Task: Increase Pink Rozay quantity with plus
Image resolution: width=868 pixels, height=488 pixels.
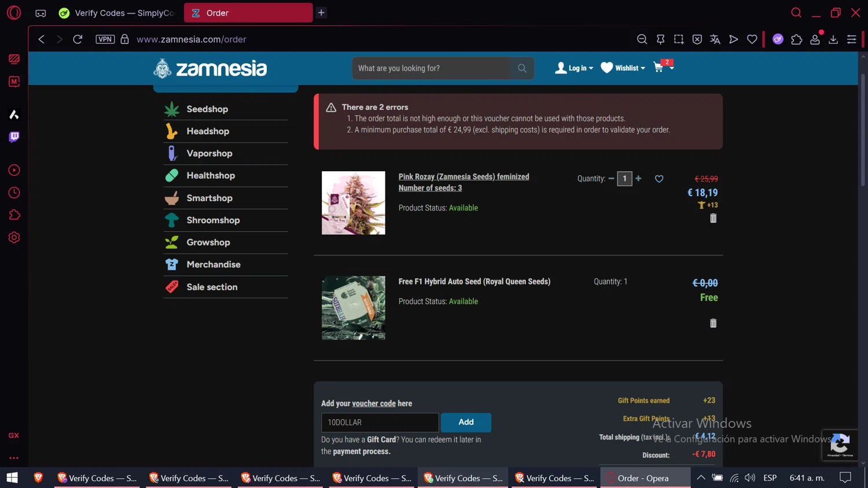Action: pos(638,178)
